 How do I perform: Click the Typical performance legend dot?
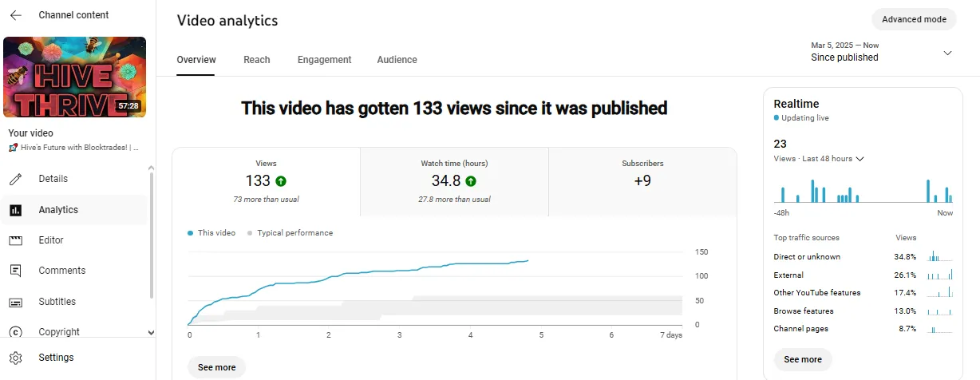pos(250,233)
